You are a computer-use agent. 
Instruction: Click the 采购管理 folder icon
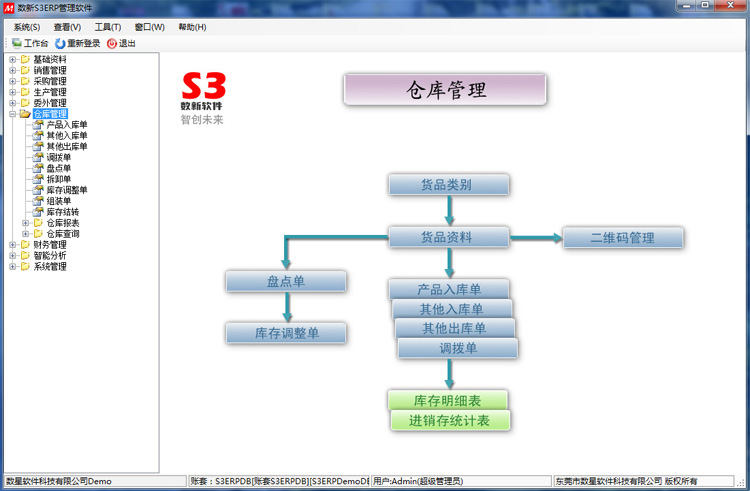coord(25,81)
